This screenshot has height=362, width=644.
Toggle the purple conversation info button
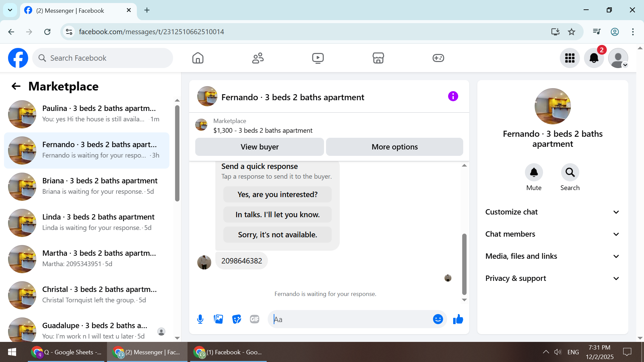click(453, 97)
